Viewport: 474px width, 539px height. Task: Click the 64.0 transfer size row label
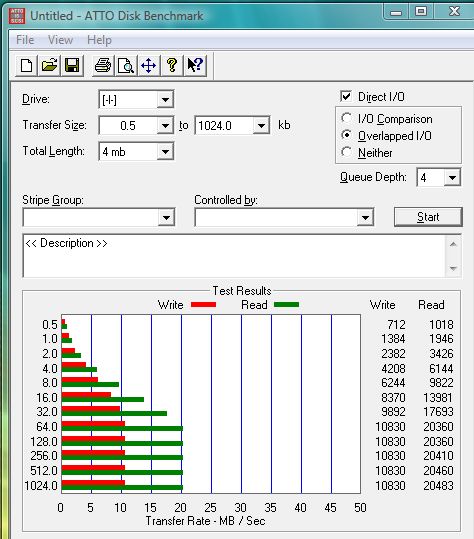pos(47,427)
